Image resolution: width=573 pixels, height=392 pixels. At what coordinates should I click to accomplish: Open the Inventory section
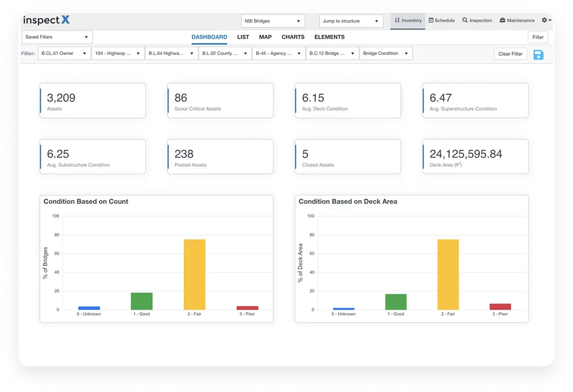coord(408,20)
